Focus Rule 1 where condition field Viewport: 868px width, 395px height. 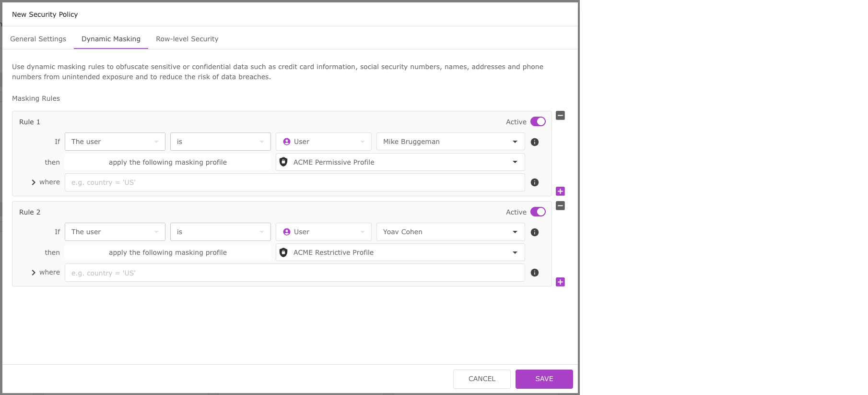click(x=295, y=182)
